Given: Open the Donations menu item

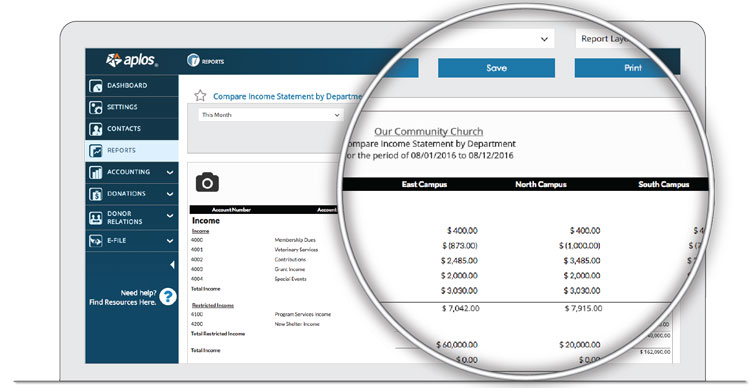Looking at the screenshot, I should [x=132, y=194].
